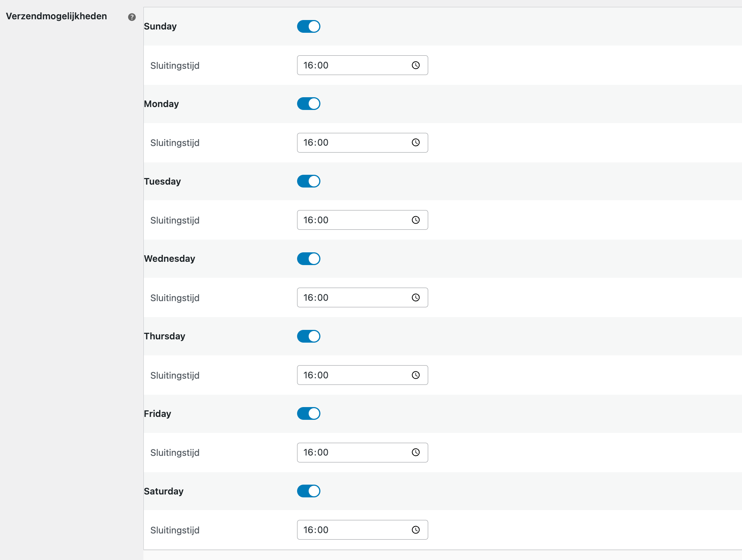Viewport: 742px width, 560px height.
Task: Click the clock icon next to Monday's closing time
Action: [x=415, y=143]
